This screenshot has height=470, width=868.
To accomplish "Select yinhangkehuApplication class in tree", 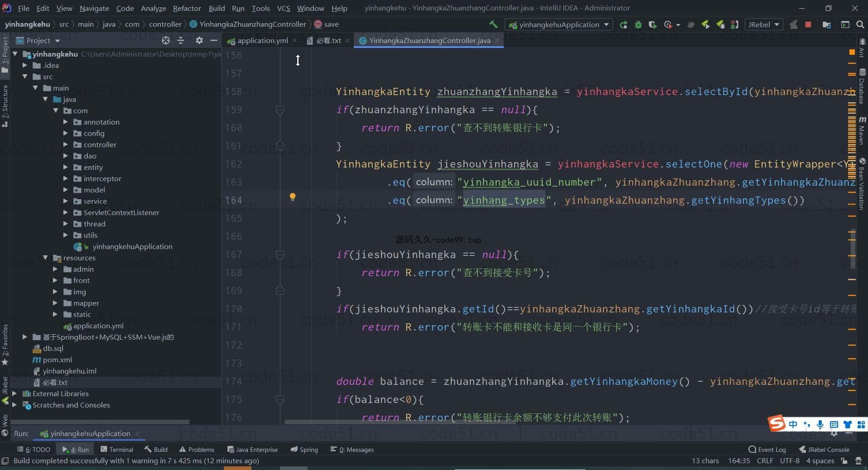I will tap(132, 246).
